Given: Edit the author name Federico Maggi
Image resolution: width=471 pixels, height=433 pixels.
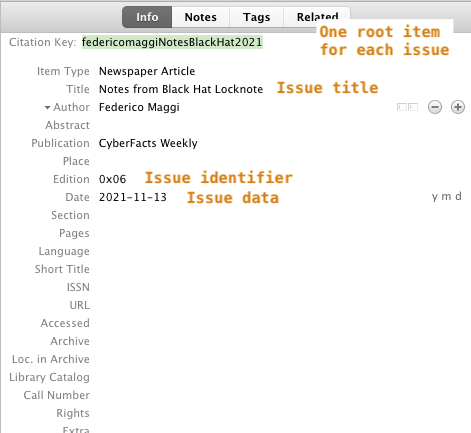Looking at the screenshot, I should (x=139, y=107).
